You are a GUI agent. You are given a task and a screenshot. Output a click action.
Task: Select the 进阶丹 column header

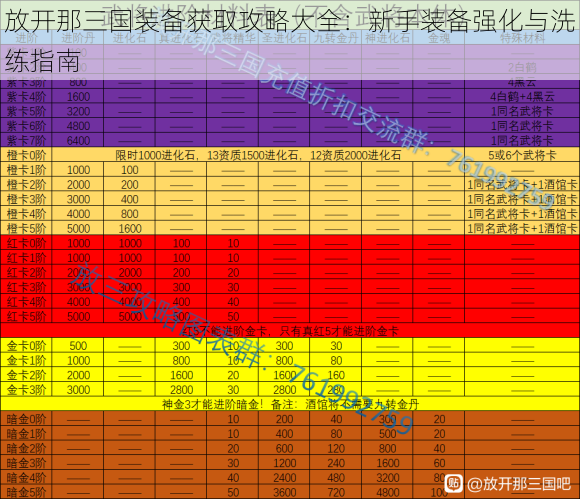78,38
